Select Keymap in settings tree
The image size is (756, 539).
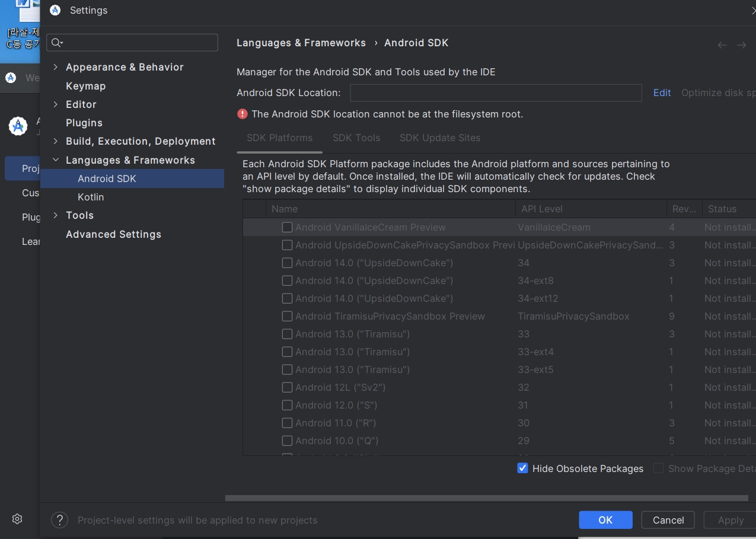click(x=85, y=86)
